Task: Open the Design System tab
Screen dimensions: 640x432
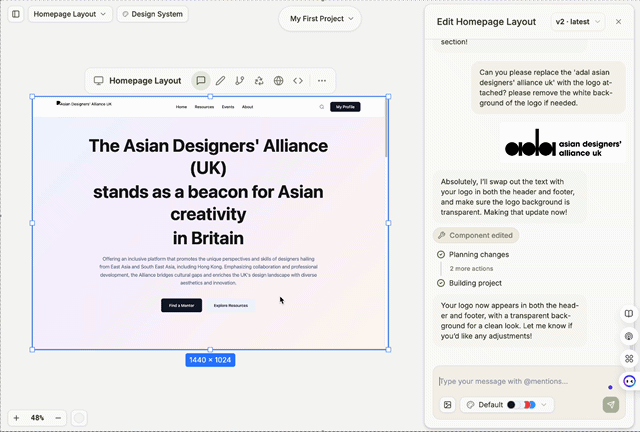Action: (152, 14)
